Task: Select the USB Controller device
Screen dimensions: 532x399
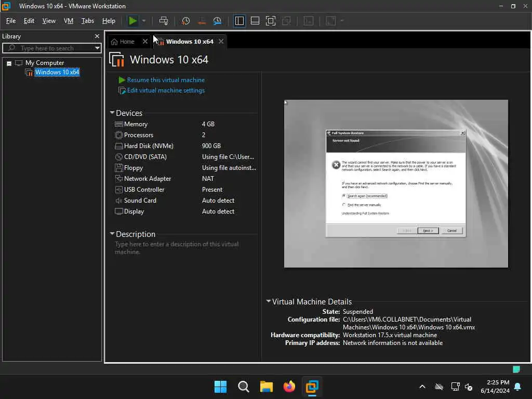Action: click(185, 190)
